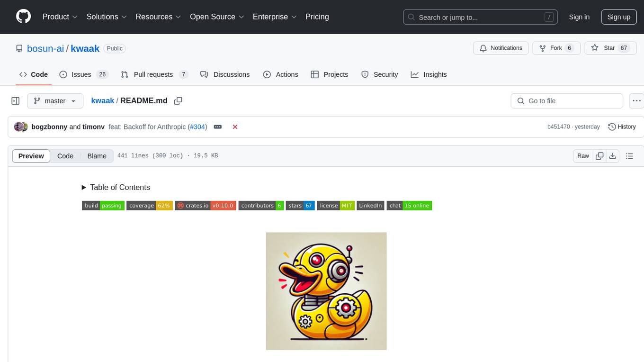Open pull request #304 link
The image size is (644, 362).
pyautogui.click(x=197, y=127)
